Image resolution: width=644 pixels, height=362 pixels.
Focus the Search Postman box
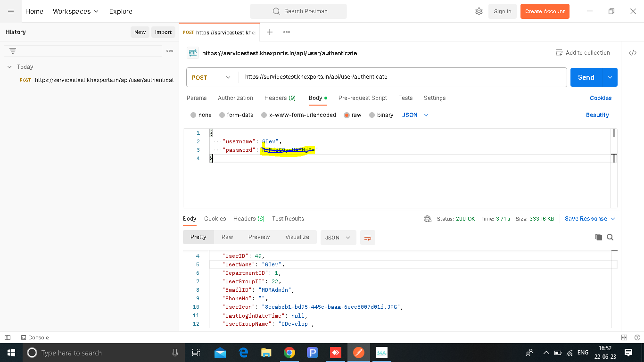(x=298, y=11)
